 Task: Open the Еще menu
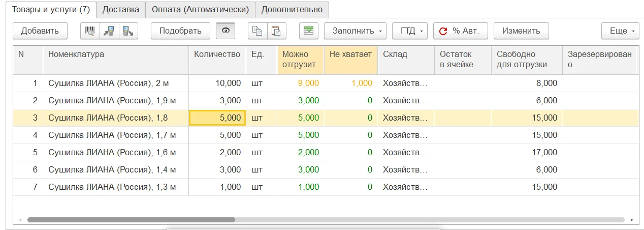620,31
